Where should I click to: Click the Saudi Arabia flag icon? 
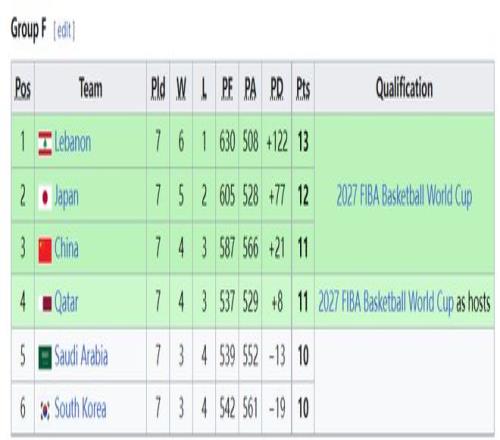[x=45, y=357]
